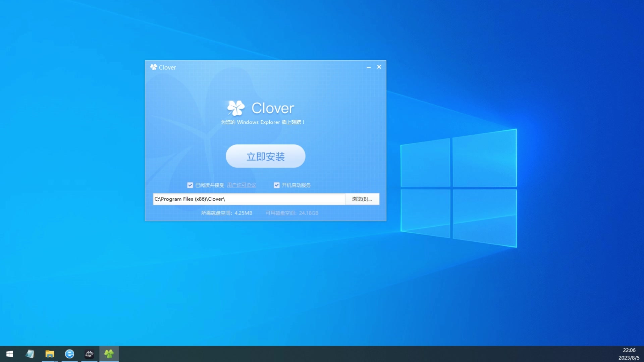Click the Windows Explorer tagline text
Image resolution: width=644 pixels, height=362 pixels.
(x=263, y=122)
